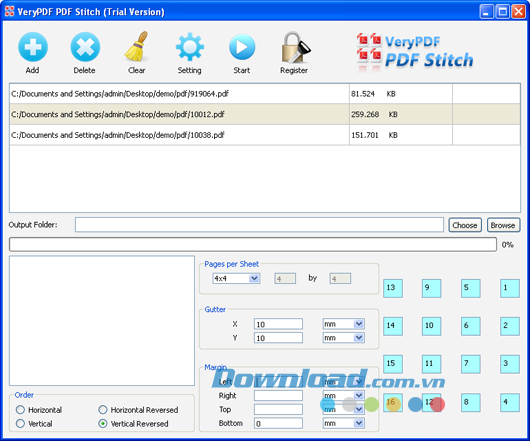The width and height of the screenshot is (530, 441).
Task: Click the Output Folder text field
Action: point(259,225)
